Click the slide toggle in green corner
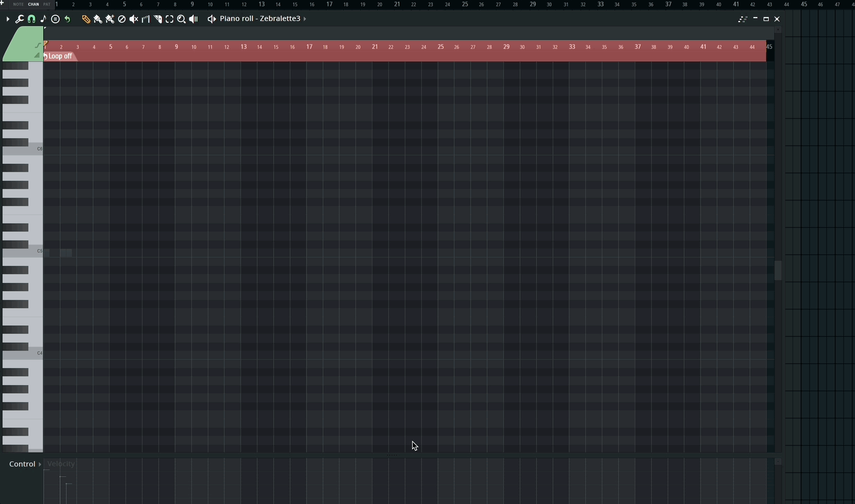The image size is (855, 504). (x=37, y=45)
